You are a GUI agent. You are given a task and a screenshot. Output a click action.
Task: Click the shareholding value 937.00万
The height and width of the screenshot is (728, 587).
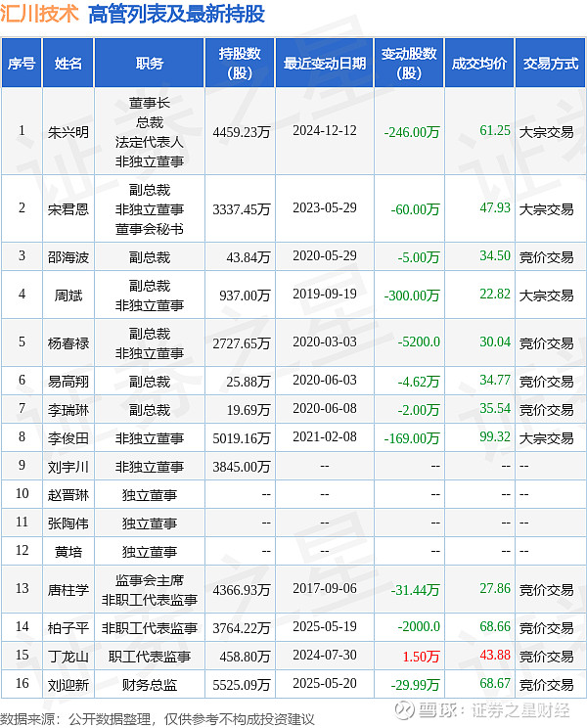[x=245, y=296]
